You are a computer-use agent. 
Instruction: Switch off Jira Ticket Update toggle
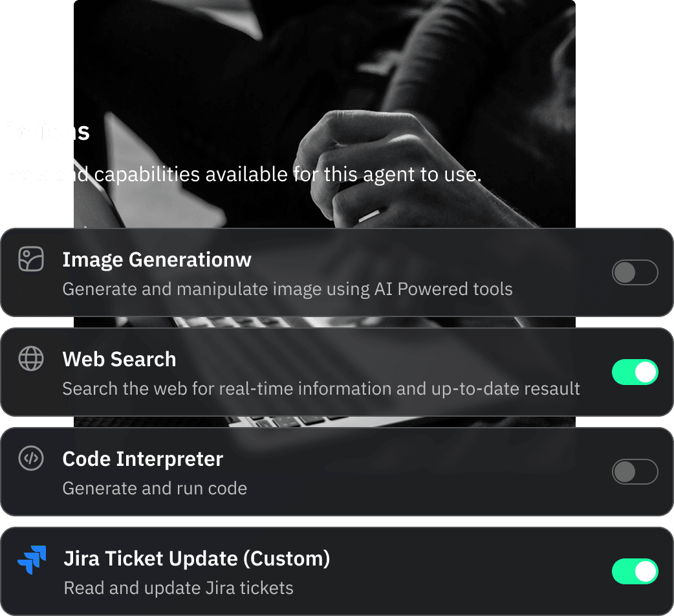(635, 571)
